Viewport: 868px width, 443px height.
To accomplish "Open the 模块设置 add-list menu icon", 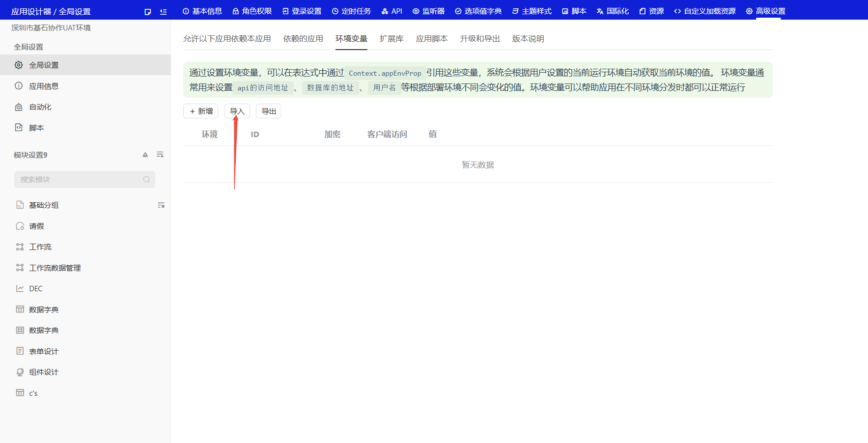I will pos(160,155).
